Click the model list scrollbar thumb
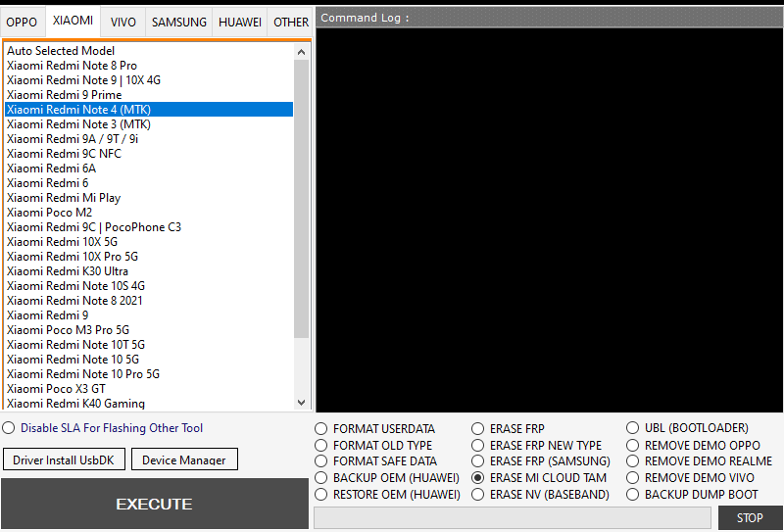Viewport: 784px width, 532px height. (x=301, y=199)
